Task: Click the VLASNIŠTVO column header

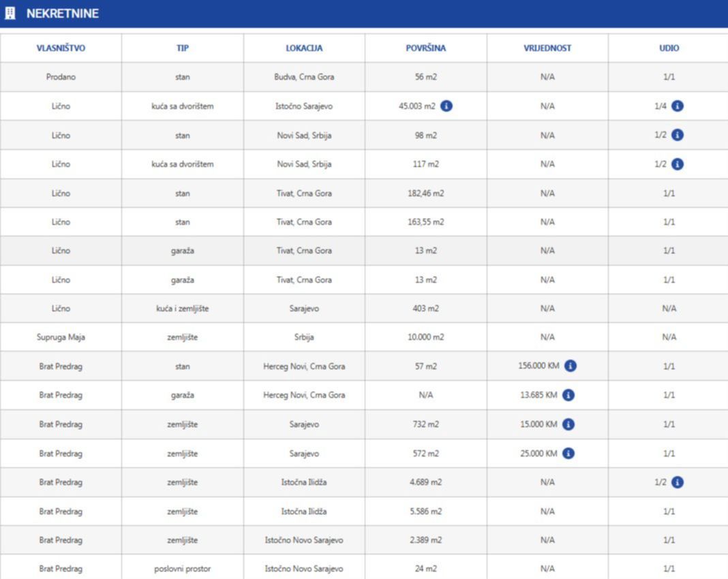Action: (61, 48)
